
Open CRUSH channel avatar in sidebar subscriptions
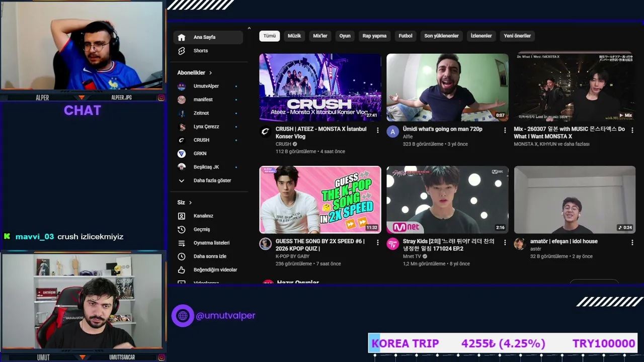[182, 140]
